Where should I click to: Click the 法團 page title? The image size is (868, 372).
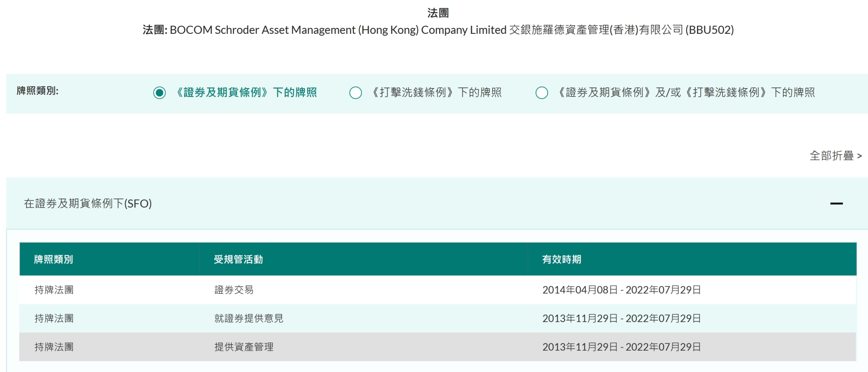[x=438, y=13]
